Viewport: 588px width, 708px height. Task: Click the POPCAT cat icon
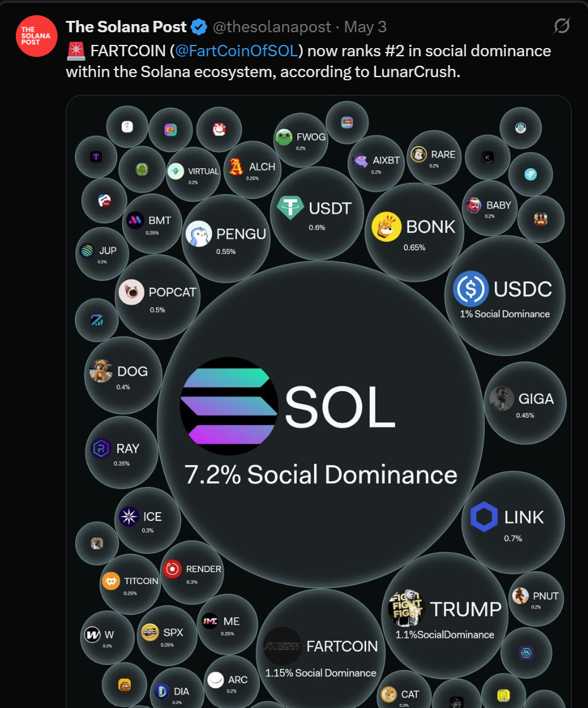pos(132,292)
